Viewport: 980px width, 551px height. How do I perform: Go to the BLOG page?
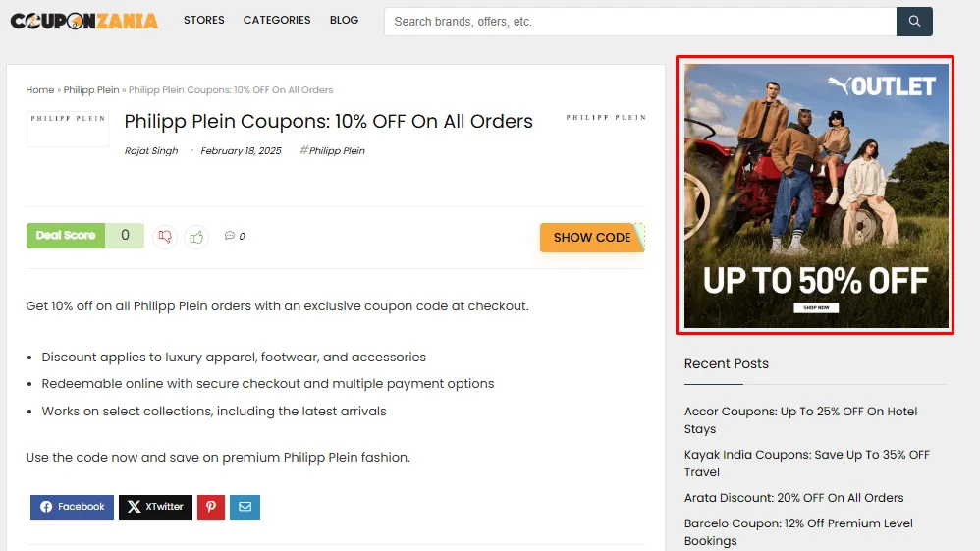click(345, 20)
